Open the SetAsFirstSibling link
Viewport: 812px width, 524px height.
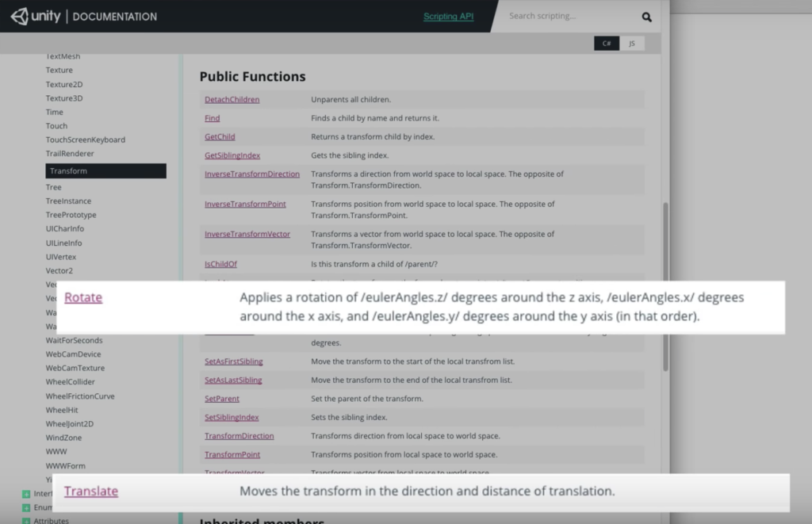coord(234,361)
